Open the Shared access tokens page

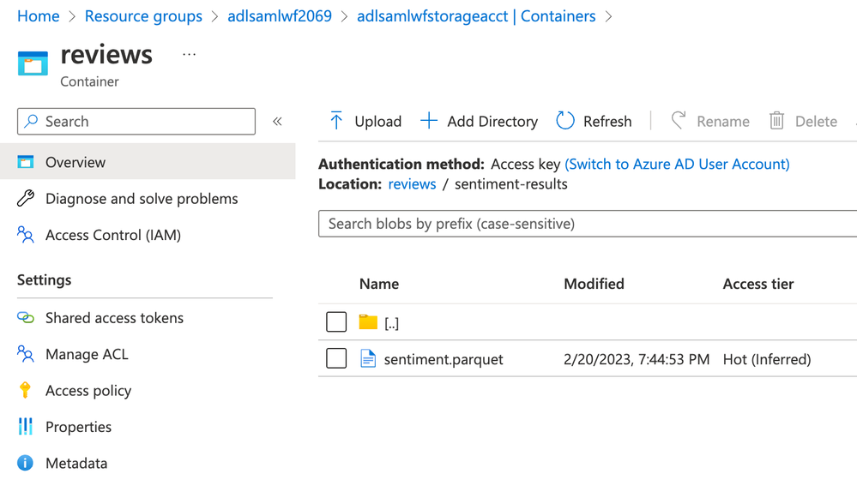[114, 318]
